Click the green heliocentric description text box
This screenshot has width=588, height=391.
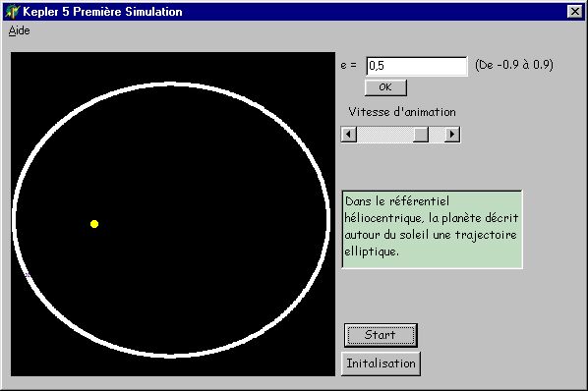tap(432, 229)
